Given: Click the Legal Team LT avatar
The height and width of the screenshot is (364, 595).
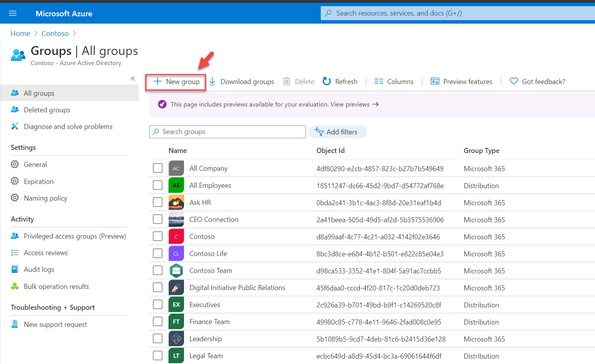Looking at the screenshot, I should click(x=176, y=356).
